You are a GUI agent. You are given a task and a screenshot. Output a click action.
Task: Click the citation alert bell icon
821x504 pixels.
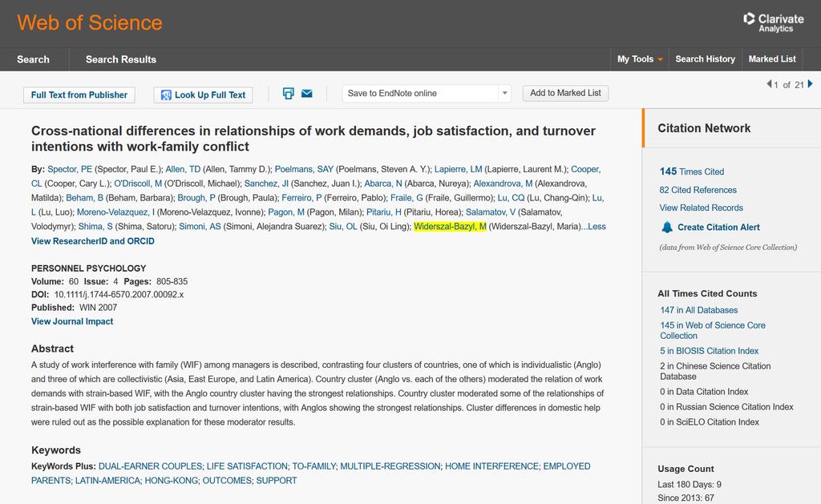666,227
